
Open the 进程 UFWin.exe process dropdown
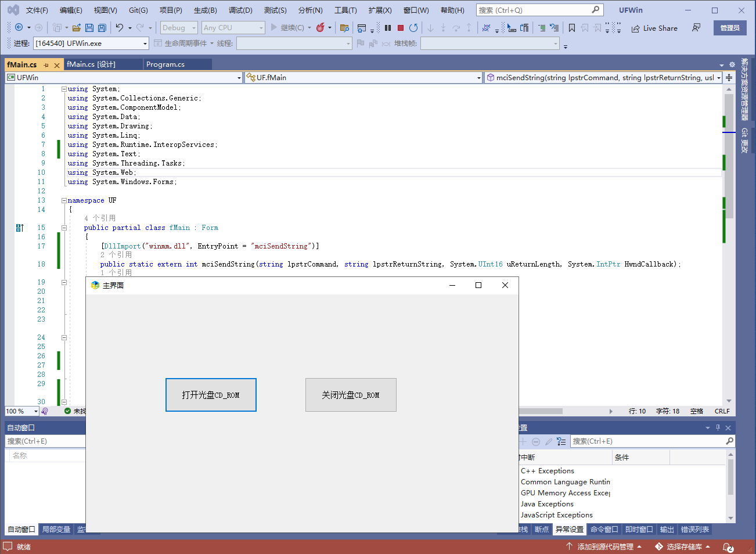point(91,44)
